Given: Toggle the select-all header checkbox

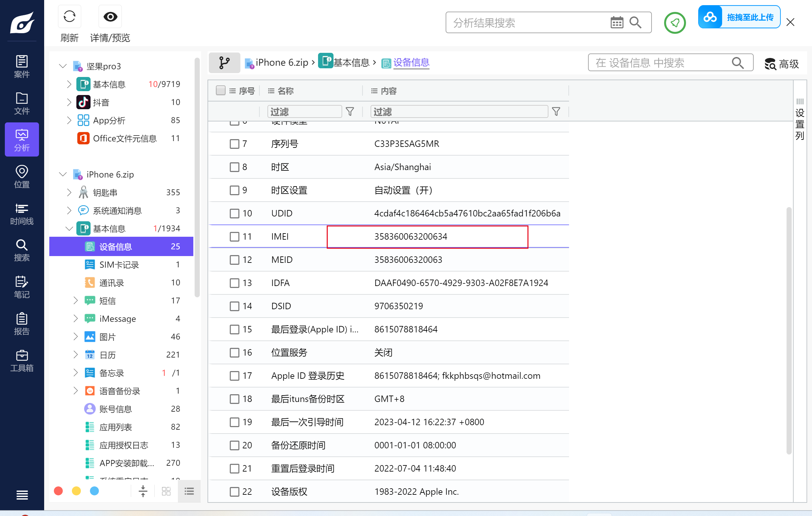Looking at the screenshot, I should [x=220, y=91].
